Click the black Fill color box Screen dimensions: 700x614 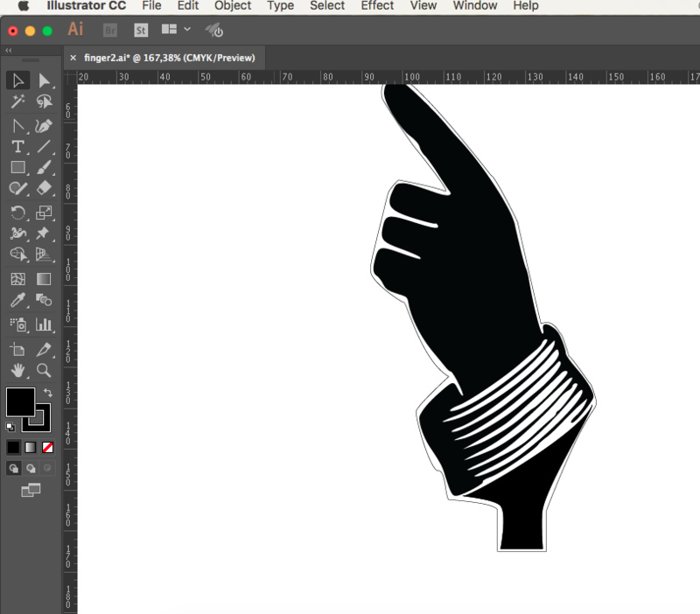point(20,401)
